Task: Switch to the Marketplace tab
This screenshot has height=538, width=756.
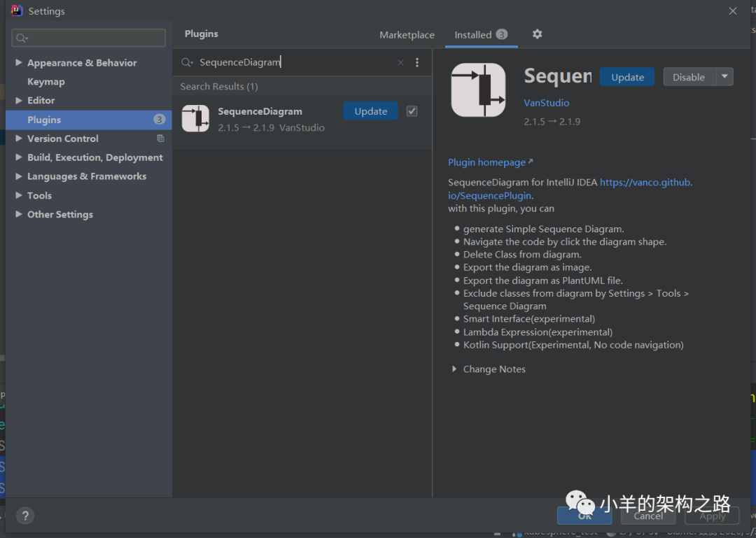Action: coord(407,35)
